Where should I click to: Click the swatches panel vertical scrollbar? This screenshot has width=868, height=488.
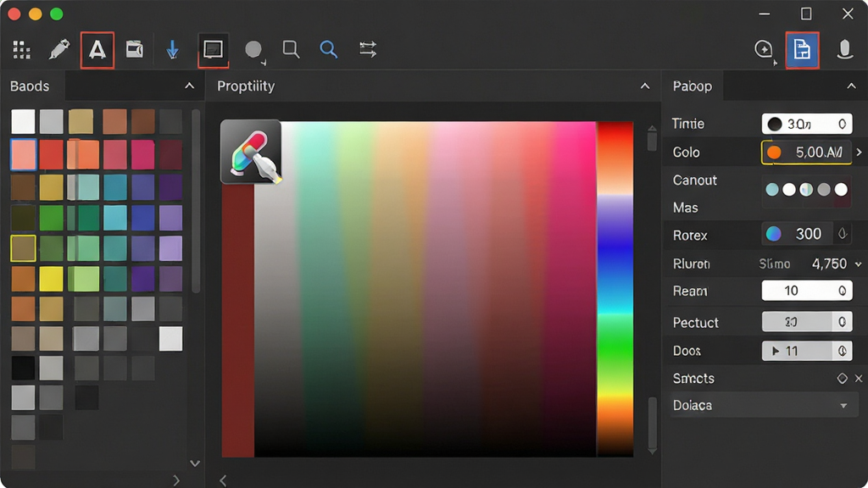point(196,201)
